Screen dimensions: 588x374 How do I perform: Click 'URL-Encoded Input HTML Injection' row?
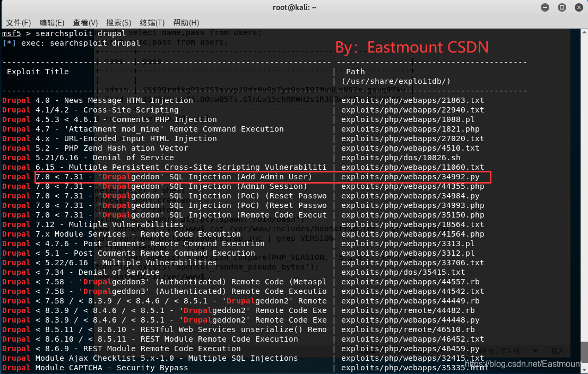tap(109, 138)
